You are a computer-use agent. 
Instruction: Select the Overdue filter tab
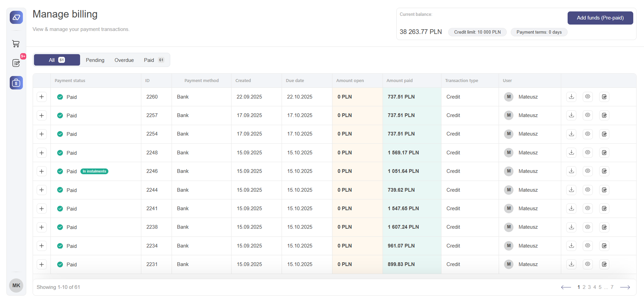(x=124, y=60)
